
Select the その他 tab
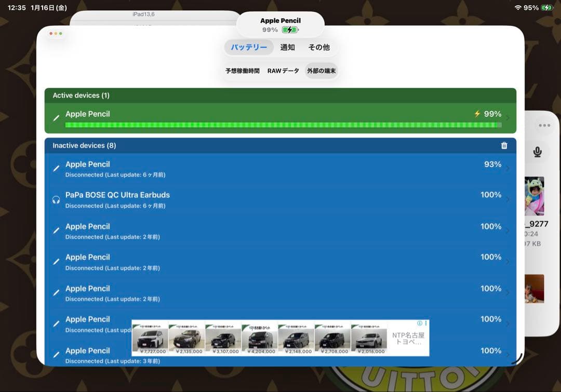pyautogui.click(x=319, y=47)
